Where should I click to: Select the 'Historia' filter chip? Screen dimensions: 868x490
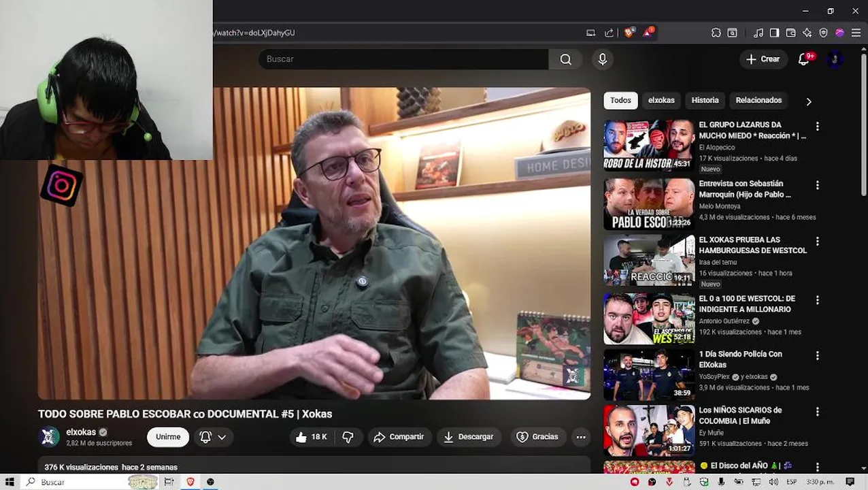(705, 101)
